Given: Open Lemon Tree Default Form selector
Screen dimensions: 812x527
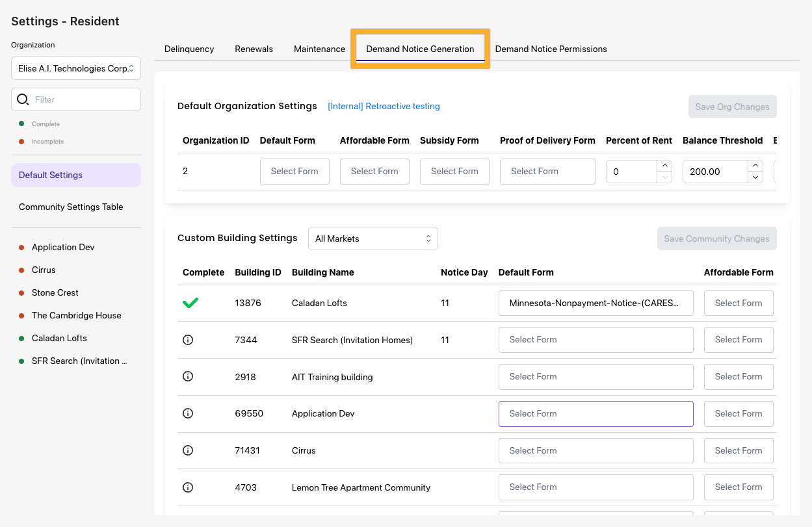Looking at the screenshot, I should [596, 487].
